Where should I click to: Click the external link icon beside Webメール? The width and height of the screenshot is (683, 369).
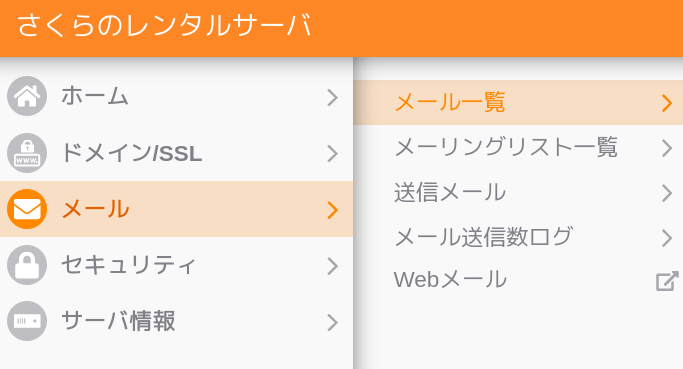(x=667, y=281)
